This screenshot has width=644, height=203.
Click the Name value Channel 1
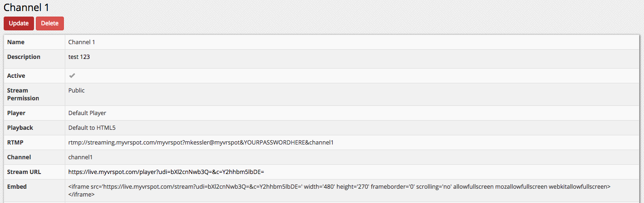82,42
